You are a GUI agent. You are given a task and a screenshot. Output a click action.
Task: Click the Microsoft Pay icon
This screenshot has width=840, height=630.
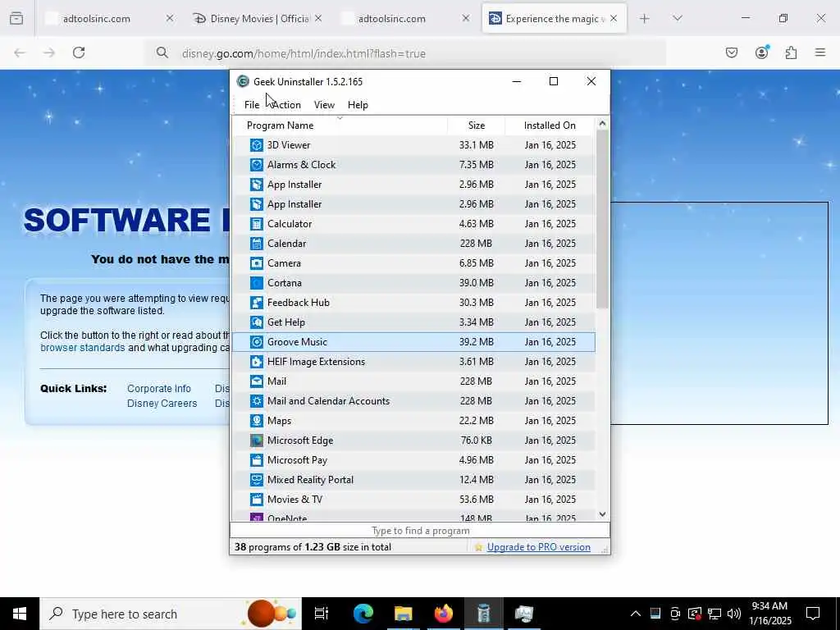(x=257, y=460)
